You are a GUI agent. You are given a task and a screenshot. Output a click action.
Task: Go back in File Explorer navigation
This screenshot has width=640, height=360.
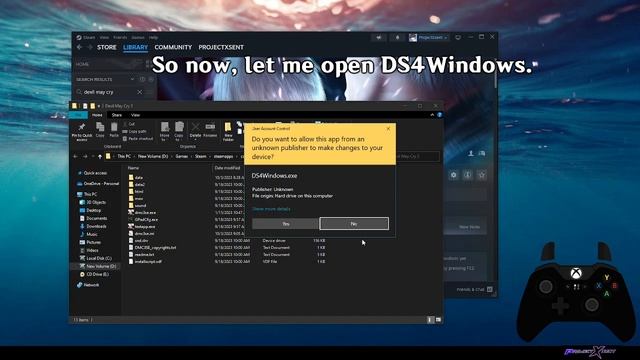pyautogui.click(x=76, y=156)
